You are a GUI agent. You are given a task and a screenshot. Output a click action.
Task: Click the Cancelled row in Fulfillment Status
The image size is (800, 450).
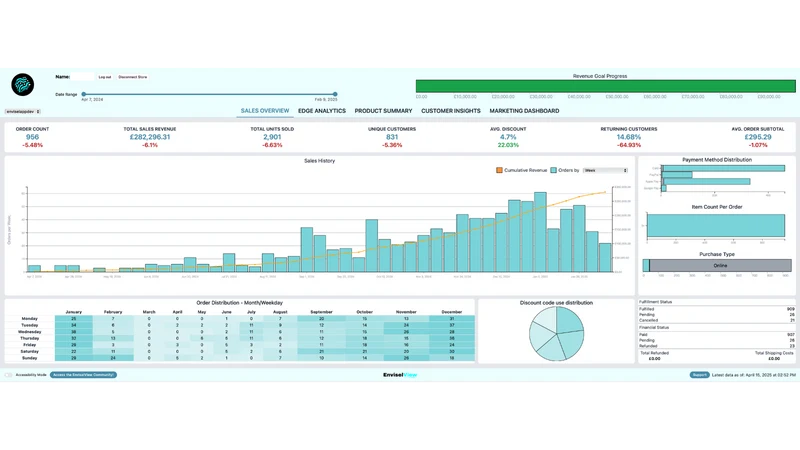pos(716,320)
